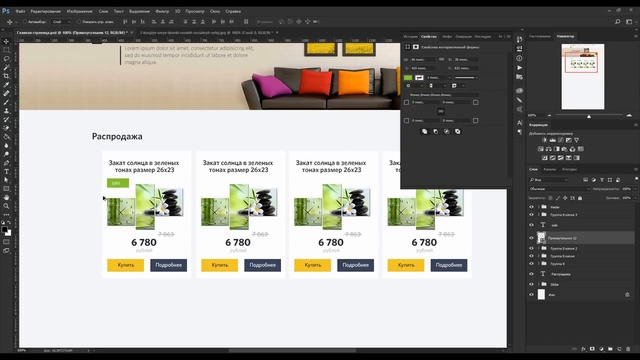640x360 pixels.
Task: Open the layer opacity dropdown arrow
Action: (635, 189)
